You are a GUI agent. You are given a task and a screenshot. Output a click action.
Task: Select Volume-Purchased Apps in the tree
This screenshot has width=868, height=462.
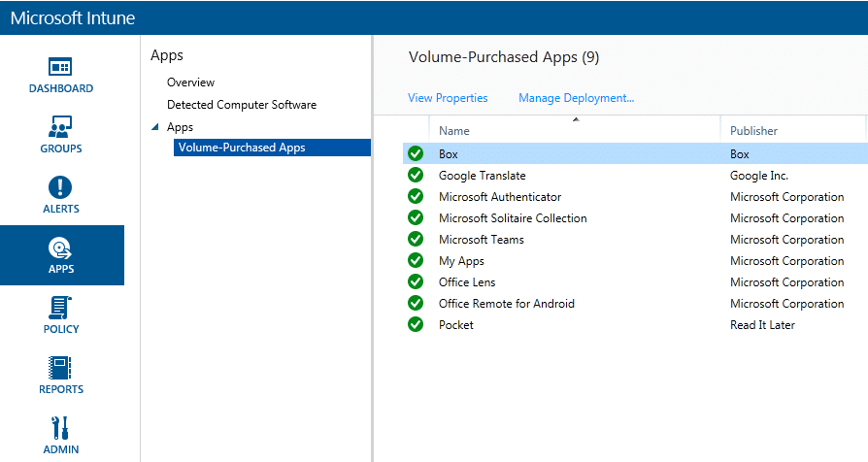[272, 148]
